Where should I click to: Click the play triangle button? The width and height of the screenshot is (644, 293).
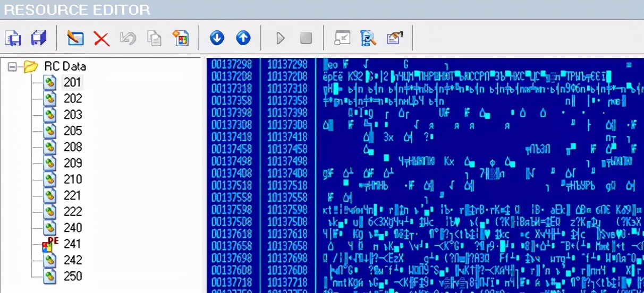point(280,38)
